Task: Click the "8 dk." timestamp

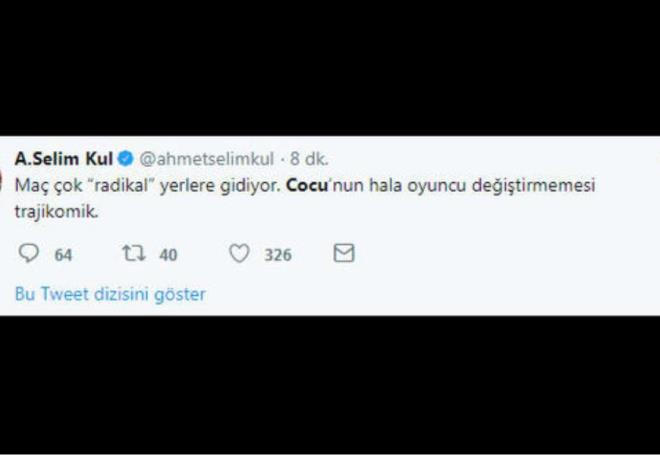Action: [309, 158]
